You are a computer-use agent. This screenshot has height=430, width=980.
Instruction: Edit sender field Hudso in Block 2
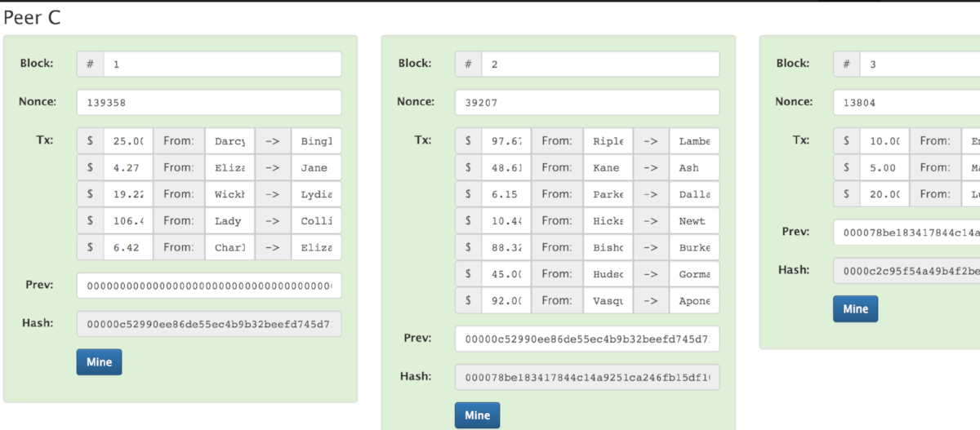coord(608,273)
